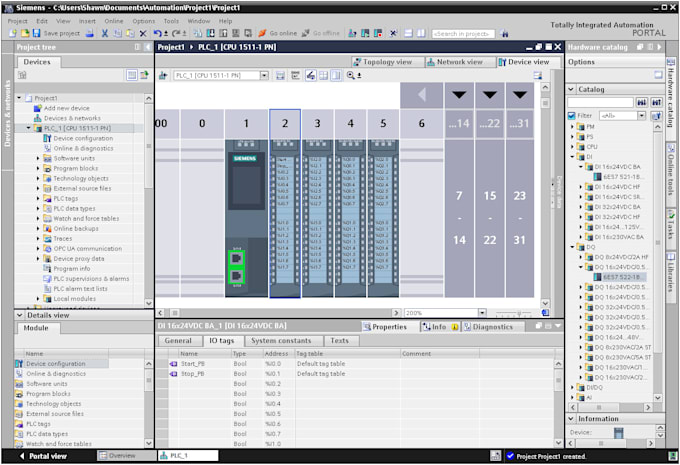Click the search binoculars icon after project search field
The height and width of the screenshot is (465, 680).
point(504,33)
